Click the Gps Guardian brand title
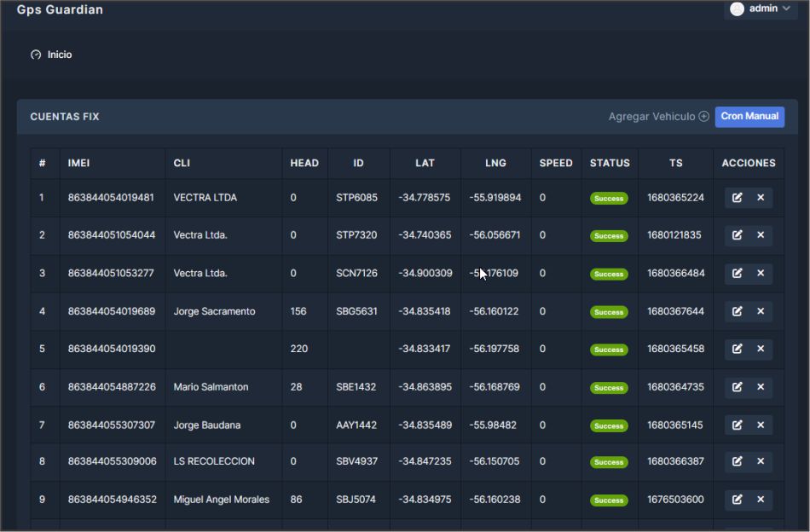This screenshot has height=532, width=810. click(x=60, y=10)
